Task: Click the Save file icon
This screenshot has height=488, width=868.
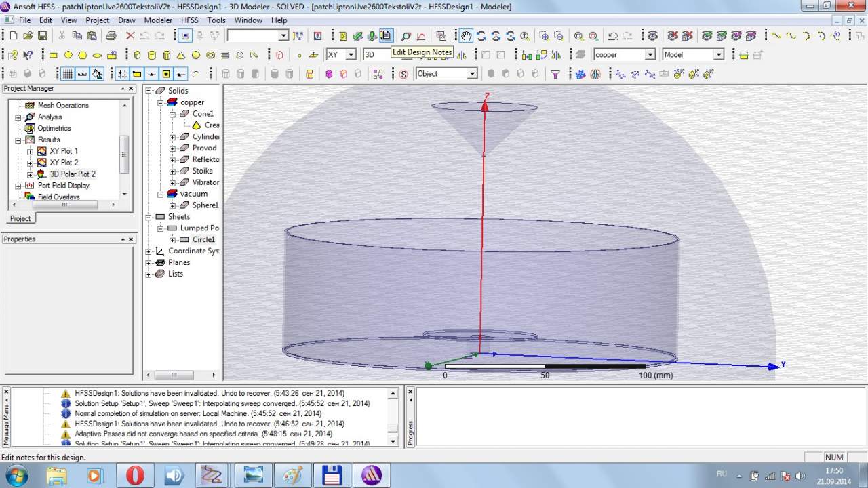Action: (43, 35)
